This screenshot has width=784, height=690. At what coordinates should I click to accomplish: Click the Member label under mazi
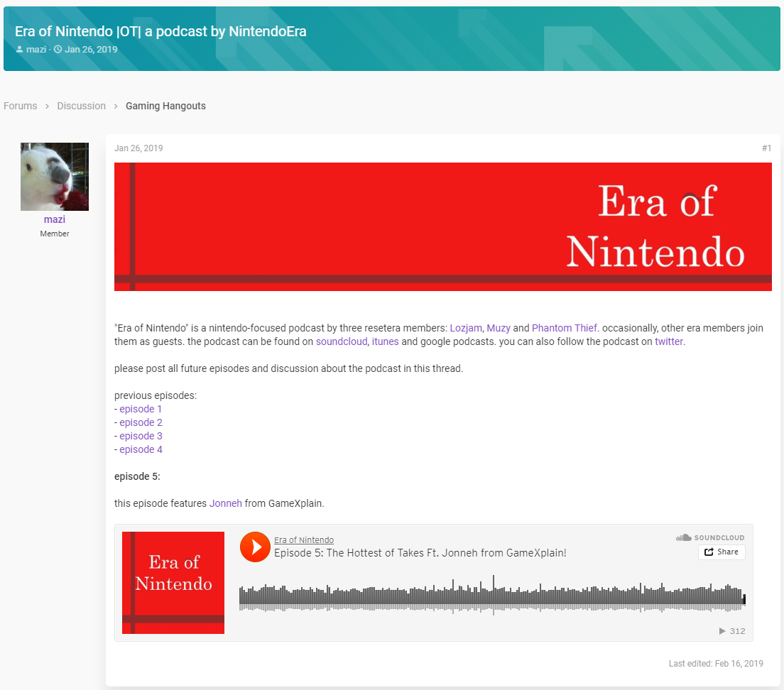pos(55,234)
